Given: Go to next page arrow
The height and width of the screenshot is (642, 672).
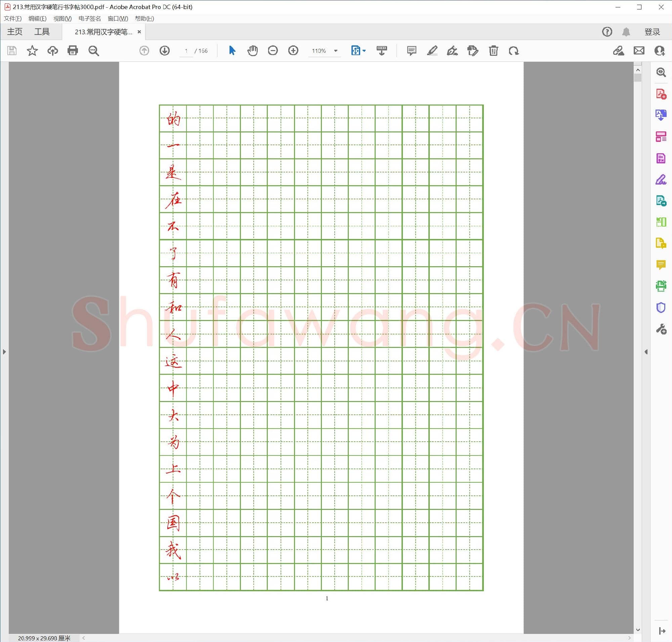Looking at the screenshot, I should coord(165,51).
